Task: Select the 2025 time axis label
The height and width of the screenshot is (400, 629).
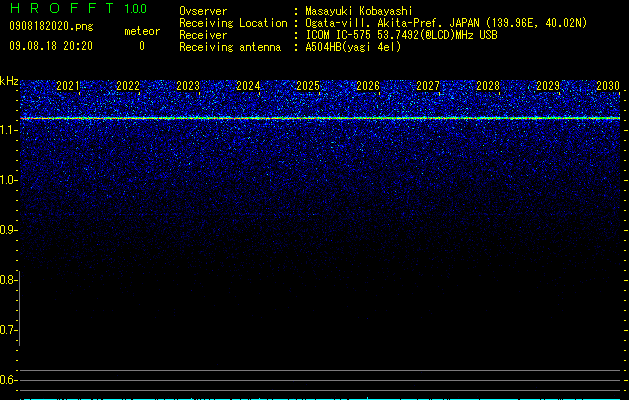Action: [308, 86]
